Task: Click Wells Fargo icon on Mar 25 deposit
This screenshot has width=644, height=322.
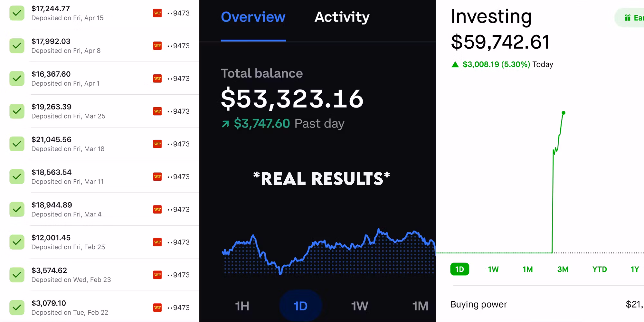Action: pyautogui.click(x=157, y=111)
